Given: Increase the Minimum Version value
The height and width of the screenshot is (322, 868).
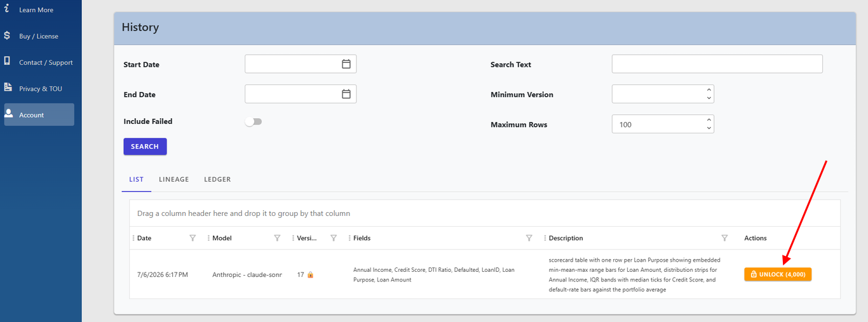Looking at the screenshot, I should pos(709,90).
